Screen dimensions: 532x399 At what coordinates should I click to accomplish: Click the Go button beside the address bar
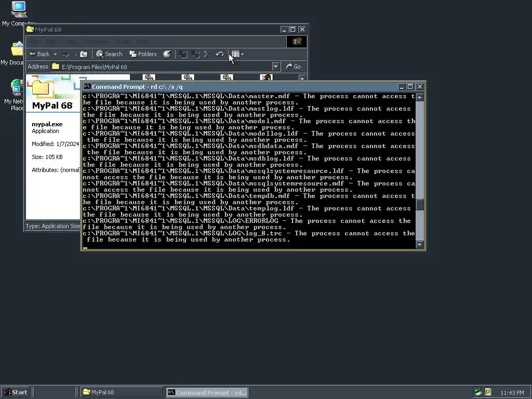(x=294, y=66)
